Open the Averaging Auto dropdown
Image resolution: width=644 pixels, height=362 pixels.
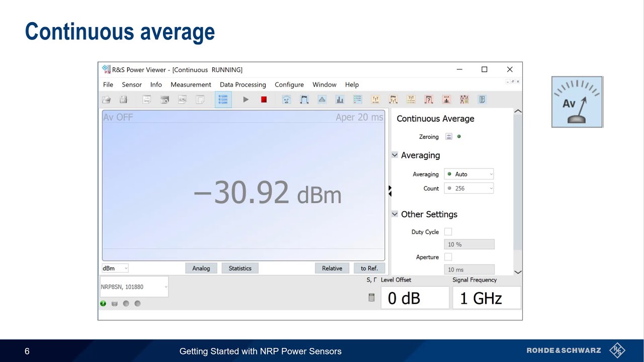(469, 174)
